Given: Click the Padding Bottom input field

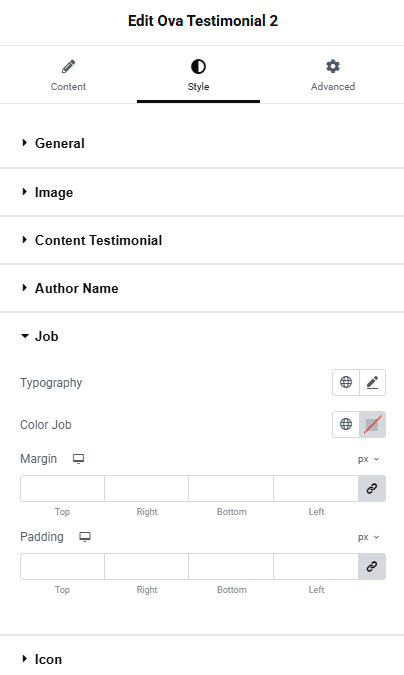Looking at the screenshot, I should pyautogui.click(x=231, y=567).
